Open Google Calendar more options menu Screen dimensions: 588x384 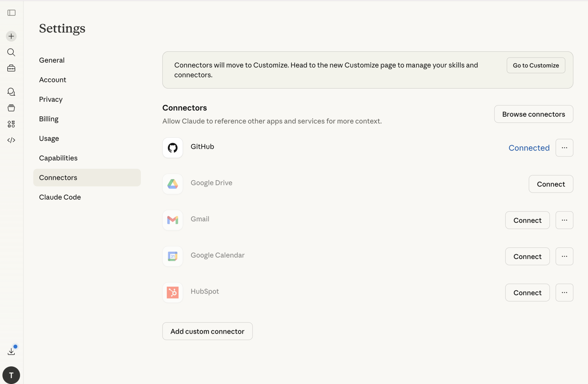(564, 256)
